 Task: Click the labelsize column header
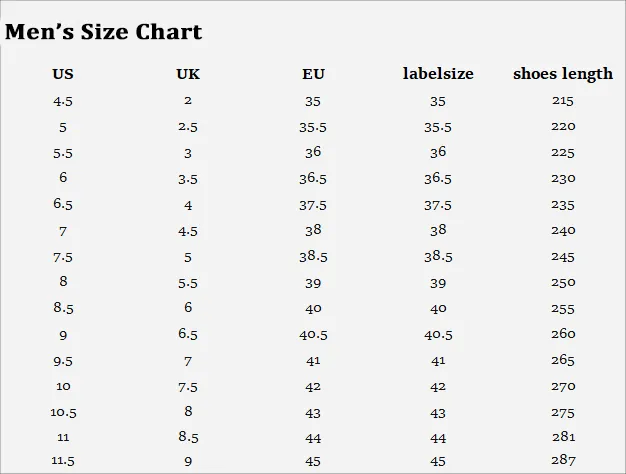click(x=438, y=73)
